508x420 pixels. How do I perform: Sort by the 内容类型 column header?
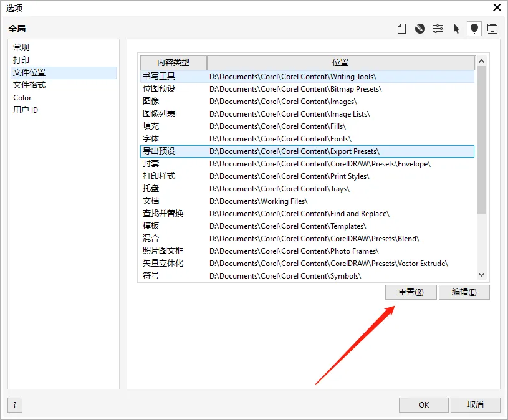[x=173, y=63]
